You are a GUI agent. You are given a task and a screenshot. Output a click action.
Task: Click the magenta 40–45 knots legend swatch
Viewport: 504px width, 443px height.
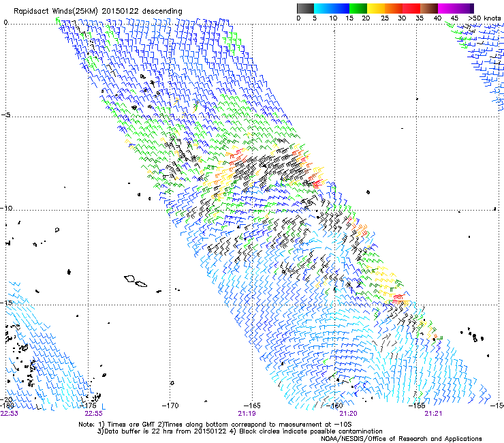tap(447, 8)
